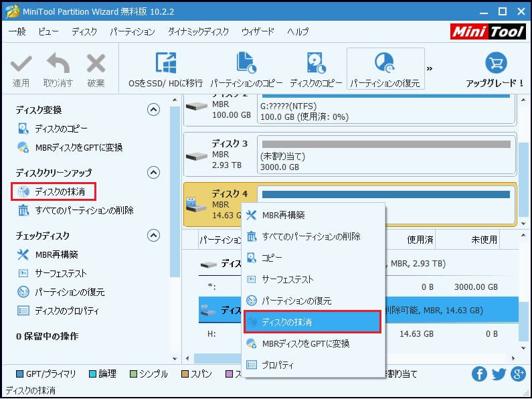The image size is (532, 399).
Task: Choose サーフェステスト in the context menu
Action: [x=315, y=279]
